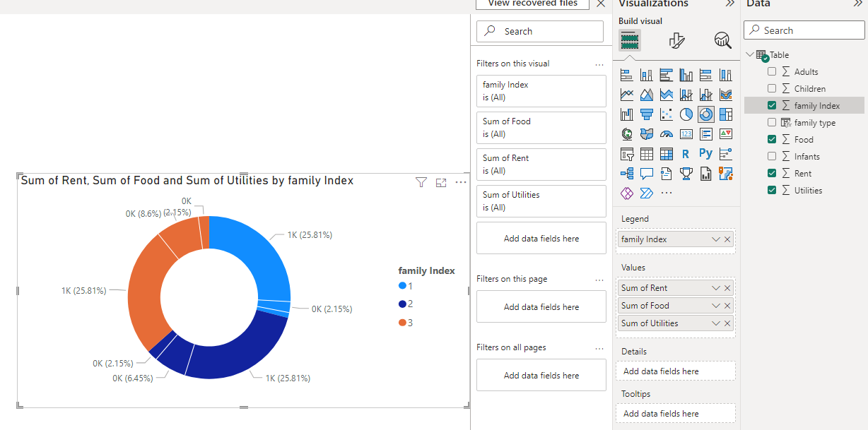Viewport: 868px width, 430px height.
Task: Get more visuals via ellipsis
Action: coord(667,193)
